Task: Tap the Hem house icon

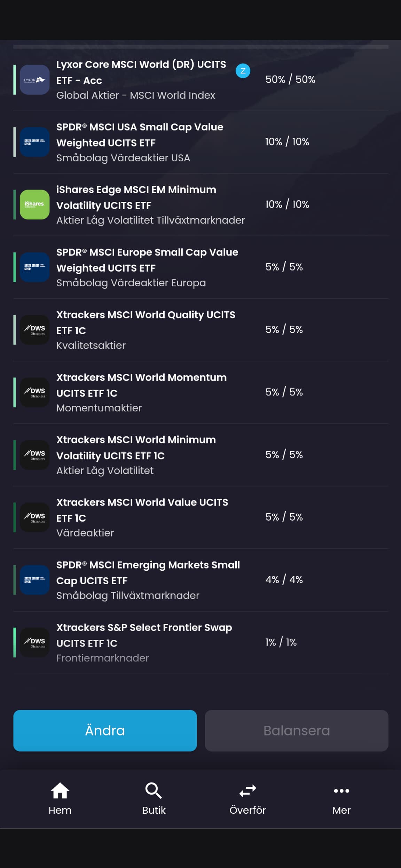Action: pos(60,791)
